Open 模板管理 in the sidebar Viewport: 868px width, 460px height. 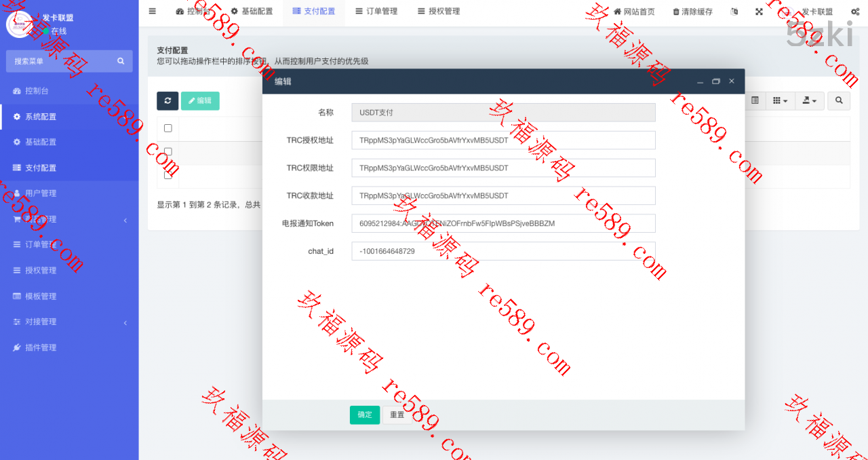pos(41,296)
